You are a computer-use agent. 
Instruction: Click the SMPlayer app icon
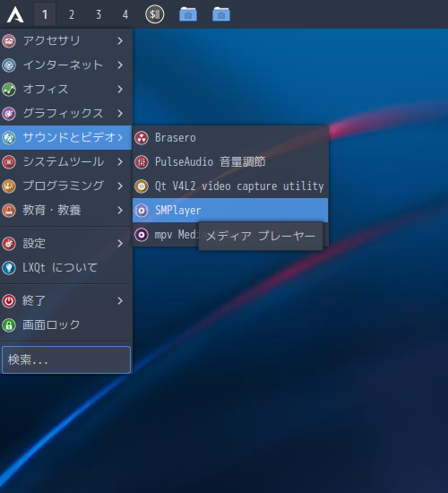click(142, 211)
